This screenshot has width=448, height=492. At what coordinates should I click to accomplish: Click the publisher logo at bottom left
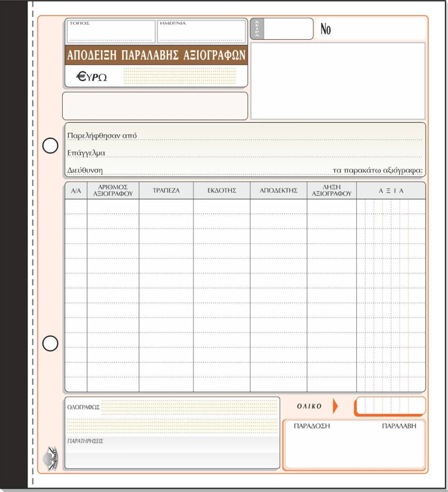click(50, 459)
